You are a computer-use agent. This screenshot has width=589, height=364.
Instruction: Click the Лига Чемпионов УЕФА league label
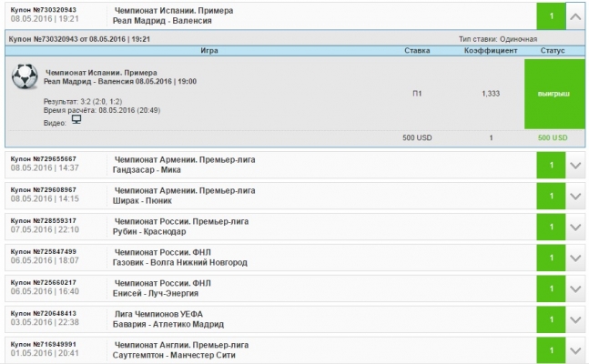[x=158, y=314]
